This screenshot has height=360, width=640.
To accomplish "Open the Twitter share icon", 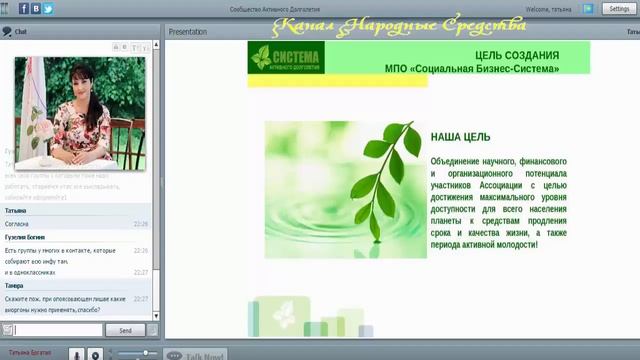I will (48, 9).
